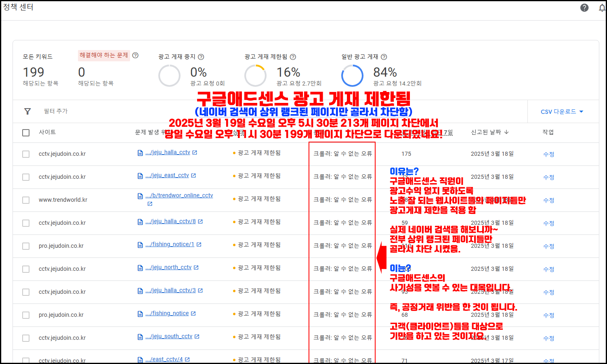Open external link icon for trendwor_online_cctv
This screenshot has height=364, width=607.
coord(150,204)
